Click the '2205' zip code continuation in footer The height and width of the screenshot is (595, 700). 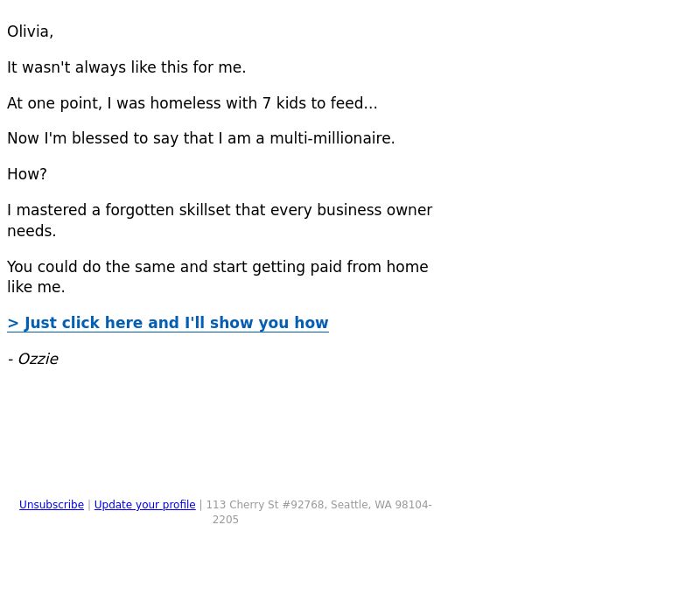tap(226, 520)
